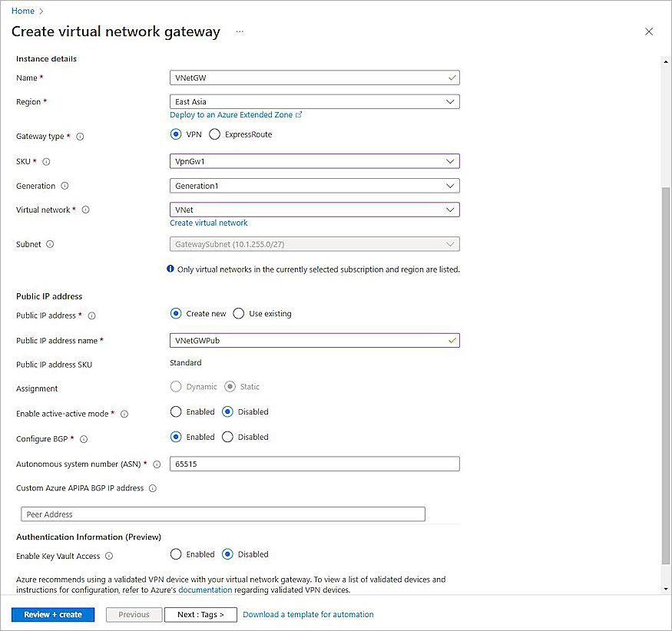The width and height of the screenshot is (672, 631).
Task: Enable active-active mode
Action: point(176,411)
